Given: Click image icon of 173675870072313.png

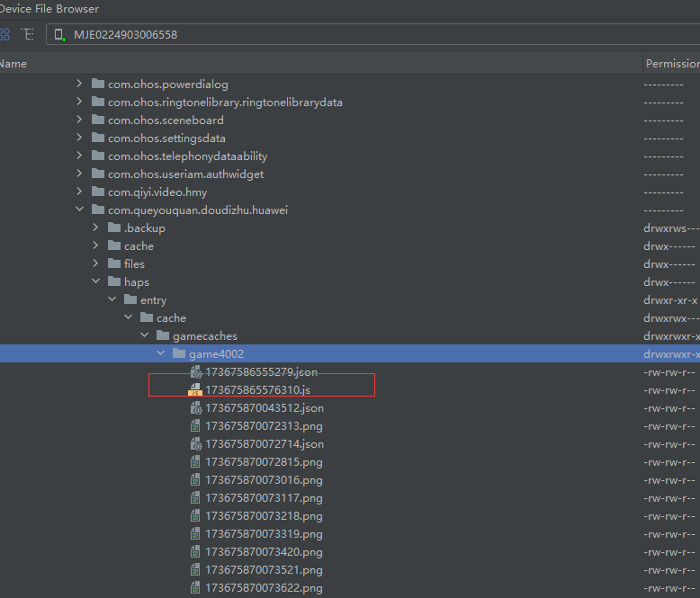Looking at the screenshot, I should [x=195, y=425].
